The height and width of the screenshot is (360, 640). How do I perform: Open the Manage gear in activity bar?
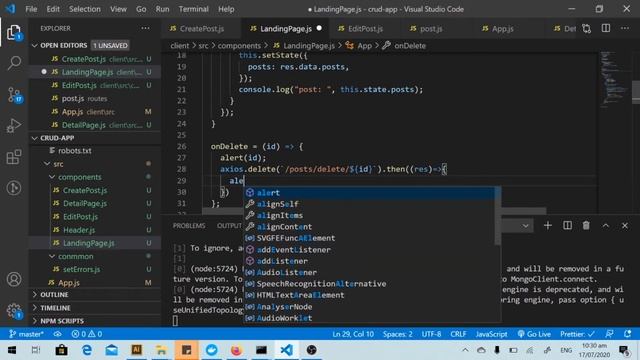(x=14, y=311)
